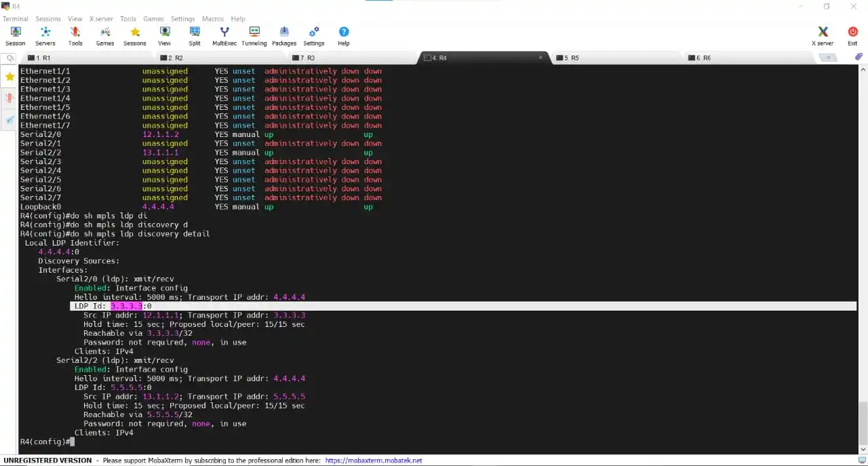The width and height of the screenshot is (868, 466).
Task: Click the 'Reachable via 3.3.3.3/32' text
Action: (138, 333)
